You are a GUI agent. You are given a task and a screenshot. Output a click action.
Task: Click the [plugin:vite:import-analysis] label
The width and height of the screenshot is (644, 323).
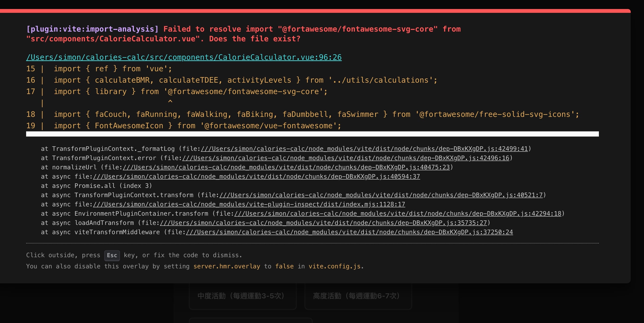[92, 29]
